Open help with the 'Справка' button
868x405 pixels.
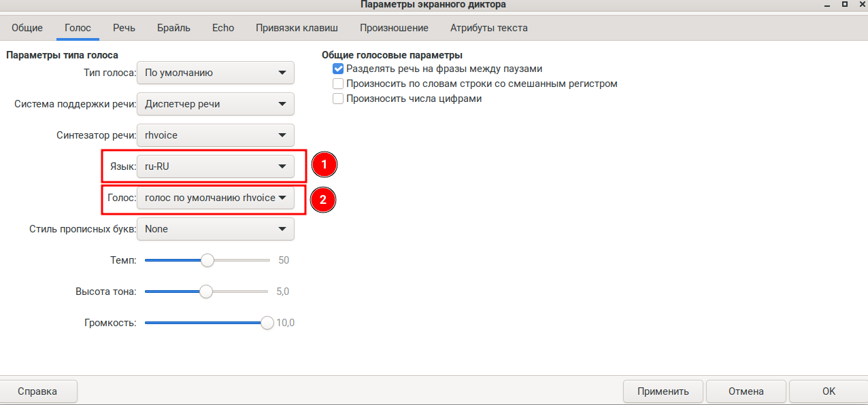[x=37, y=391]
